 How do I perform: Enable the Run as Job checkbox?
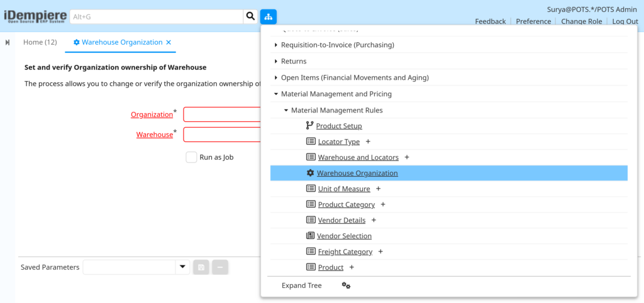tap(191, 157)
